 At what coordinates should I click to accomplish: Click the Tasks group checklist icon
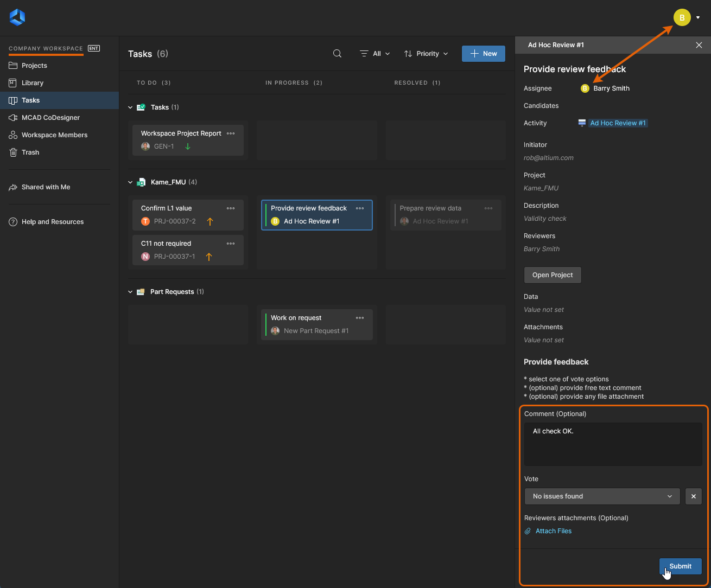coord(141,107)
